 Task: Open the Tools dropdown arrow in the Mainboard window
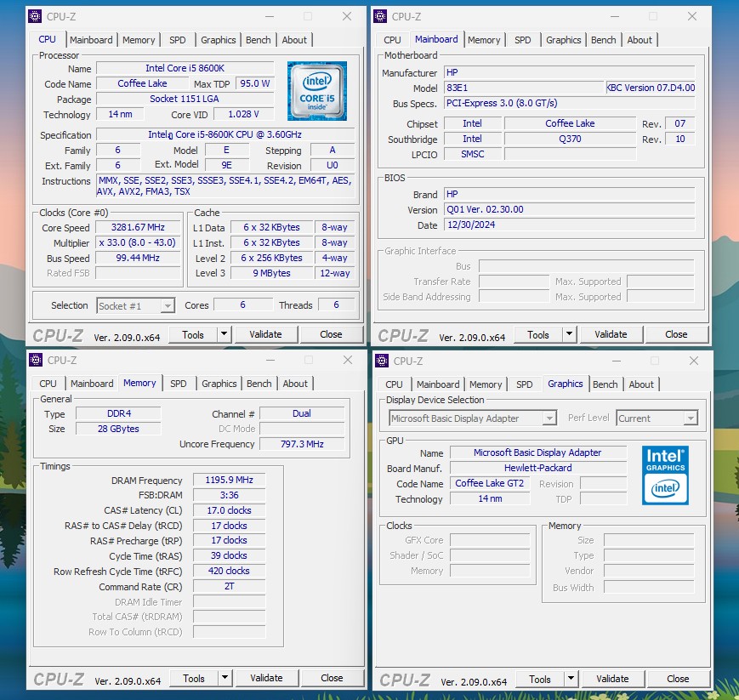pyautogui.click(x=569, y=334)
